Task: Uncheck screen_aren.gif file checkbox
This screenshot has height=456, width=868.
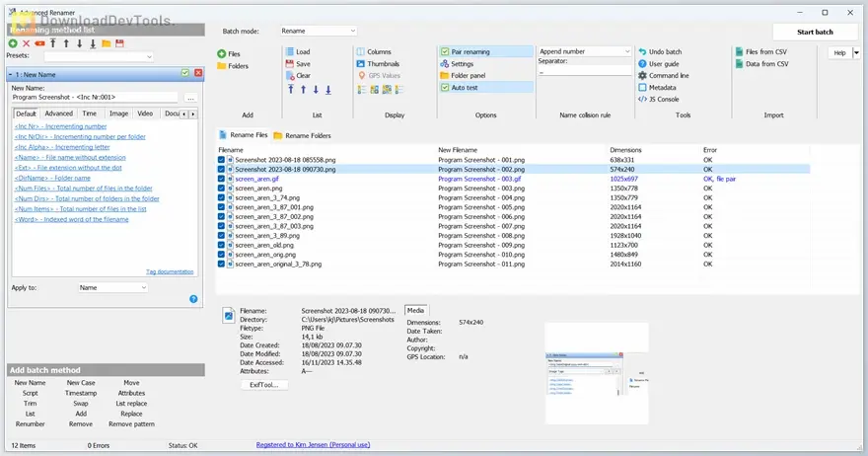Action: [x=221, y=179]
